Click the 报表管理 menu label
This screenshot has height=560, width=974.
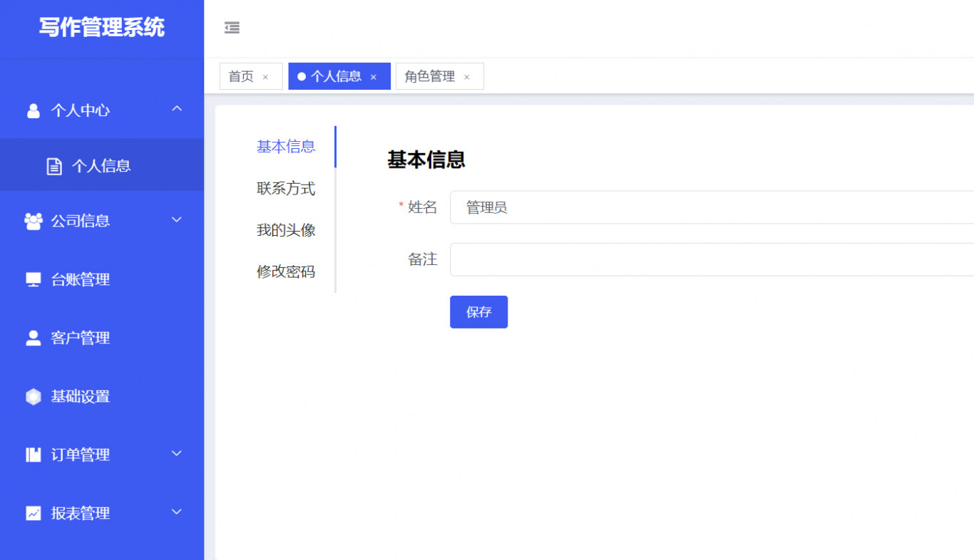pos(81,513)
